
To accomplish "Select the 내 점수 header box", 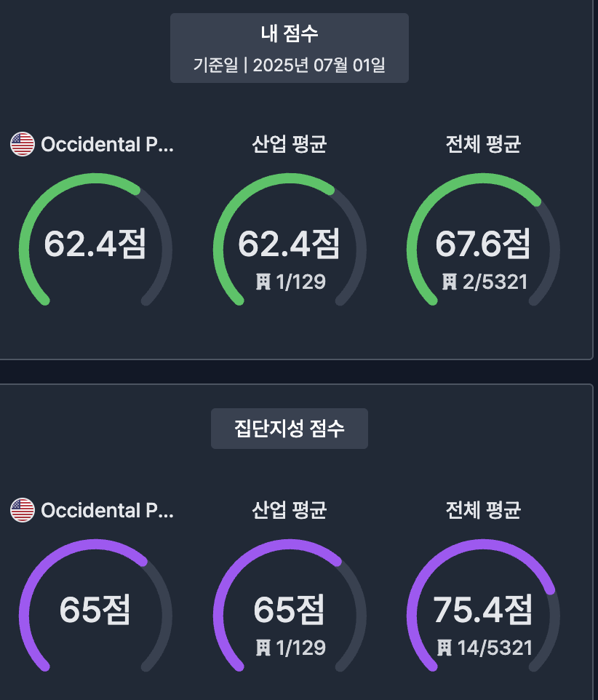I will point(290,48).
